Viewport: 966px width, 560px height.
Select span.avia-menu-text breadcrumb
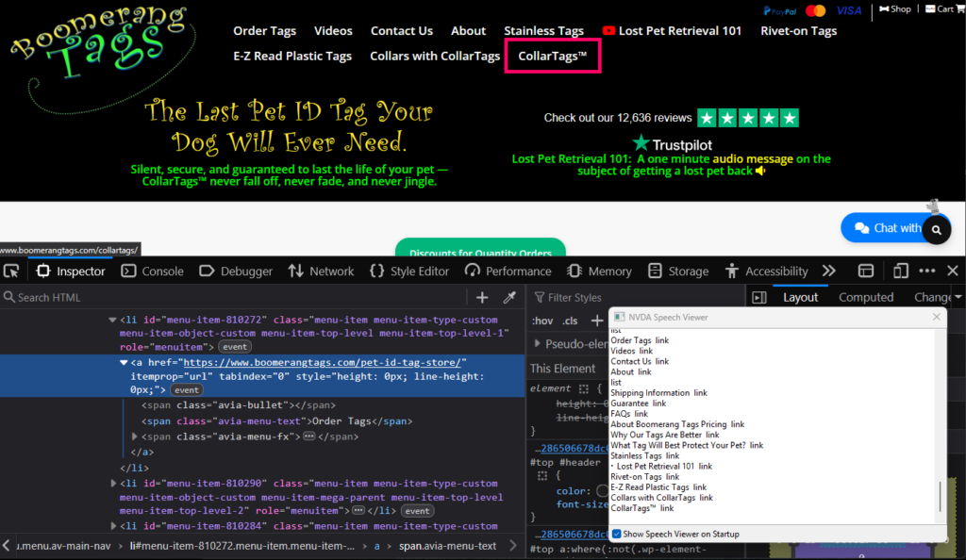(447, 546)
